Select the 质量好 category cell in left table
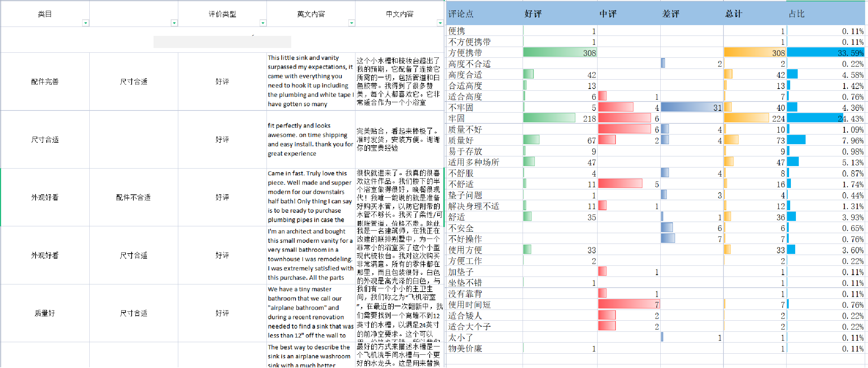 coord(45,313)
